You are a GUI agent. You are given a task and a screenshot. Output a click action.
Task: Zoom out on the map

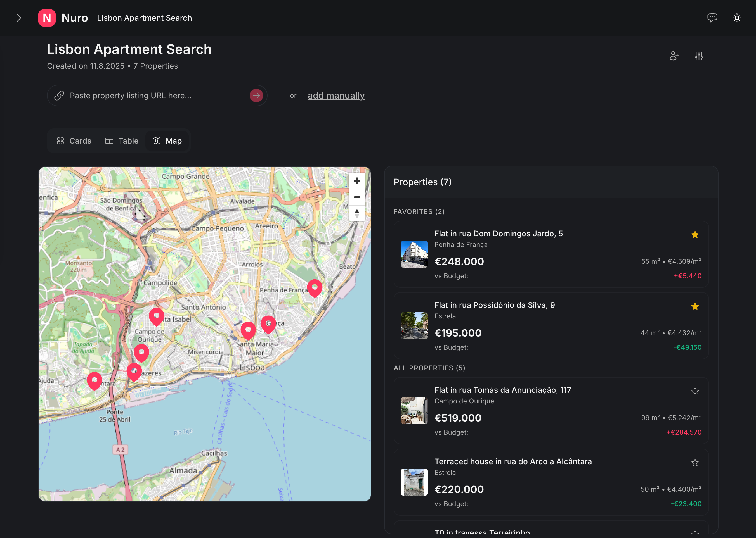pyautogui.click(x=357, y=197)
